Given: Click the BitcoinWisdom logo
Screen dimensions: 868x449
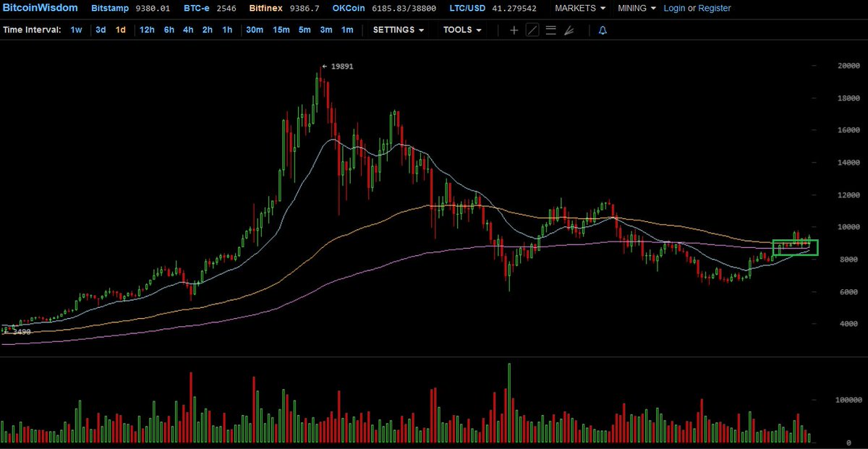Looking at the screenshot, I should (40, 8).
